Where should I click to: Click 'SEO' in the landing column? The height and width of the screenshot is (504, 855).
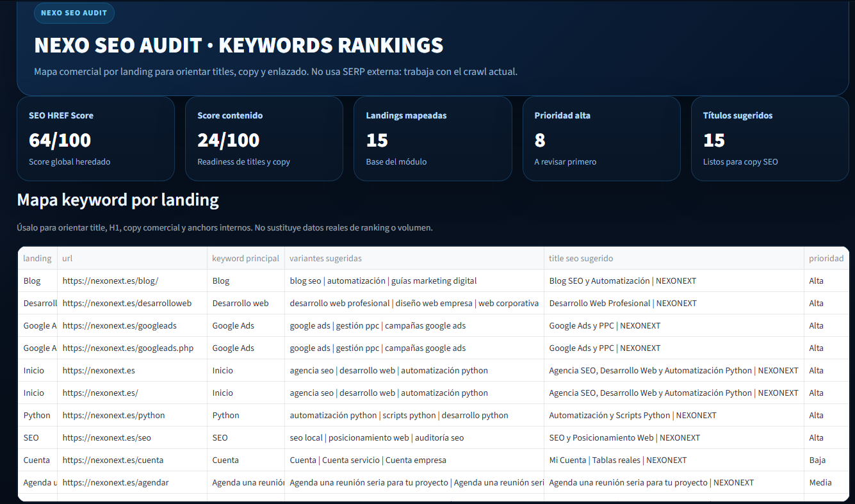click(x=37, y=437)
